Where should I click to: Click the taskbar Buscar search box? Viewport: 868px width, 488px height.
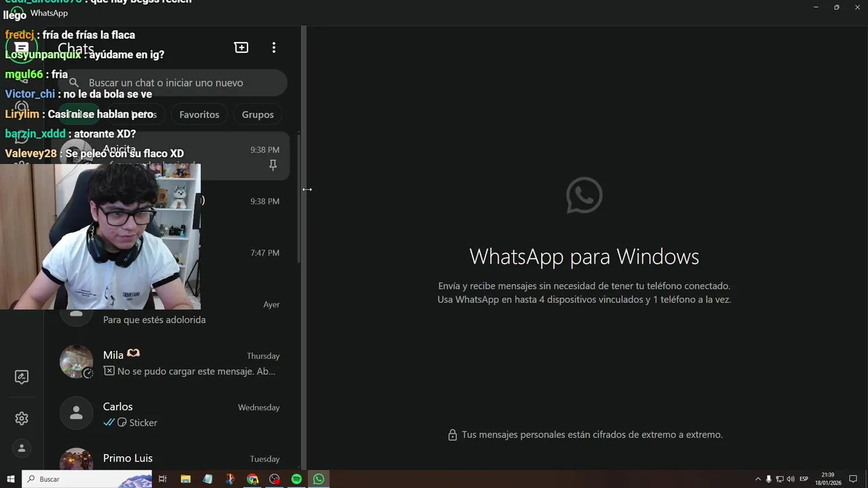(87, 479)
